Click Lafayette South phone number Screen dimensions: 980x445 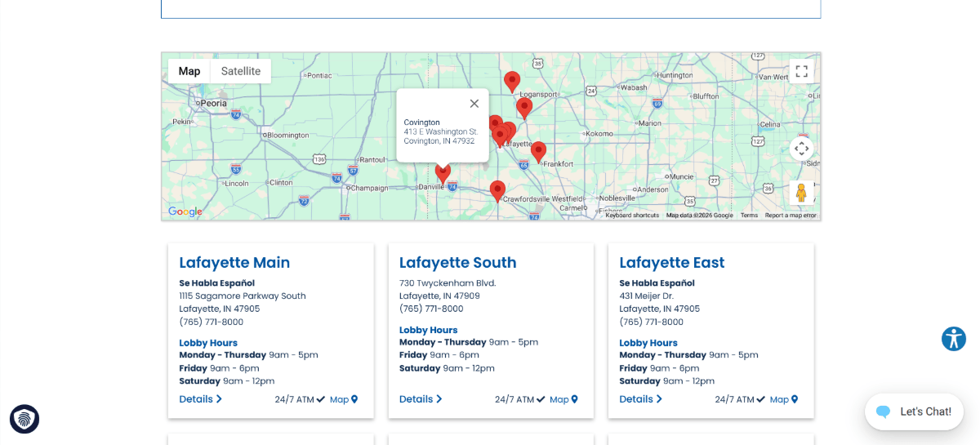(431, 309)
